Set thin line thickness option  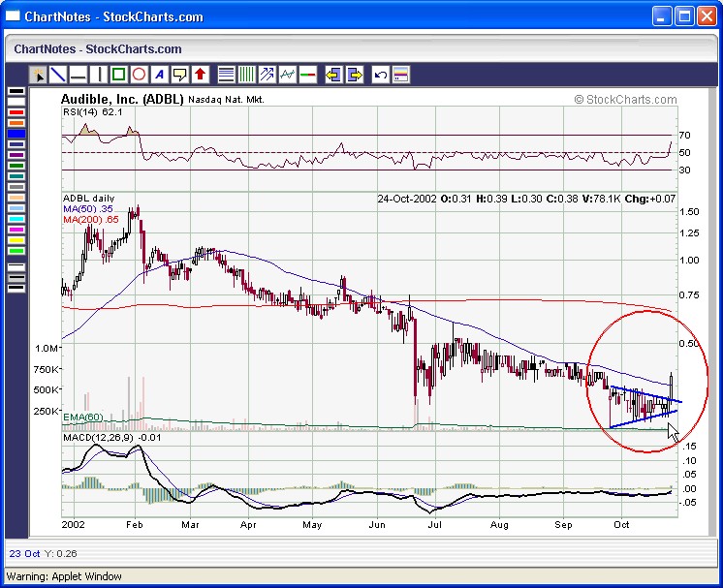[16, 266]
